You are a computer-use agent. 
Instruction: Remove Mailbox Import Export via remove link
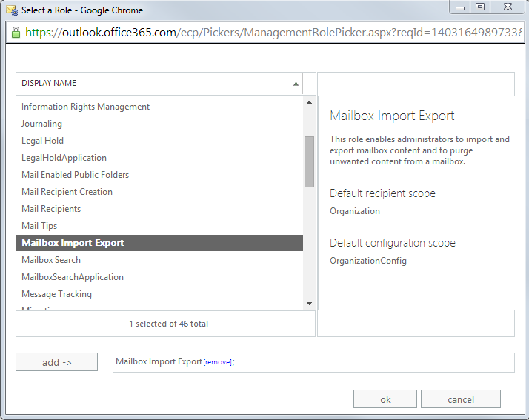click(x=218, y=362)
